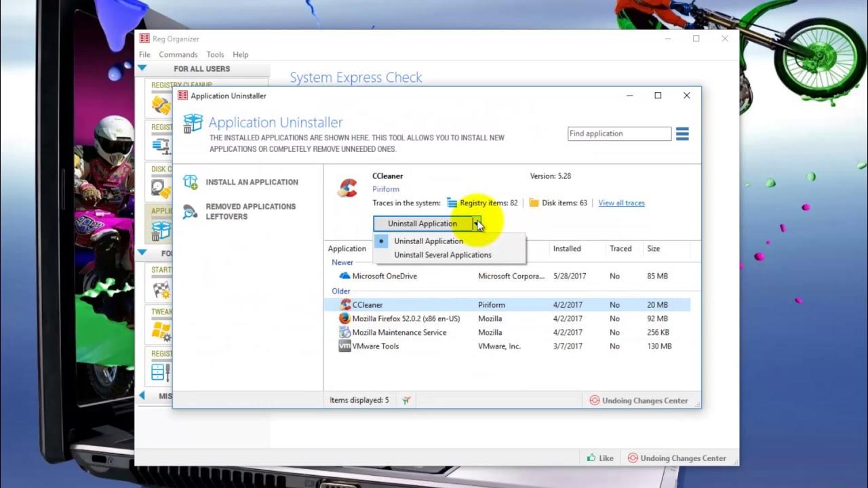Click the registry tool icon below Registry Cleanup
The image size is (868, 488).
point(161,146)
